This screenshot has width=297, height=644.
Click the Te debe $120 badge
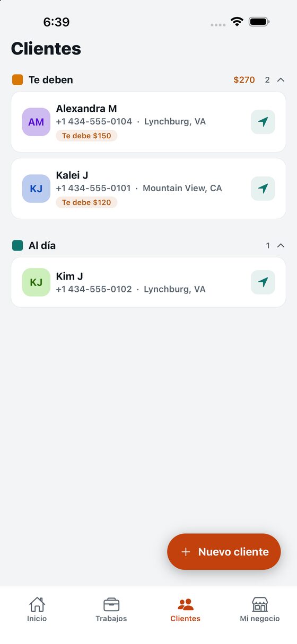coord(86,202)
